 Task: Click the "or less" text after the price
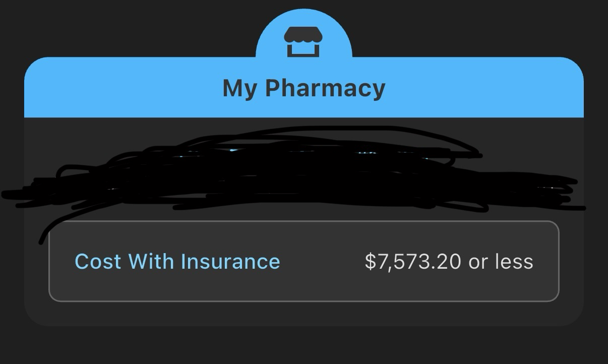(501, 262)
